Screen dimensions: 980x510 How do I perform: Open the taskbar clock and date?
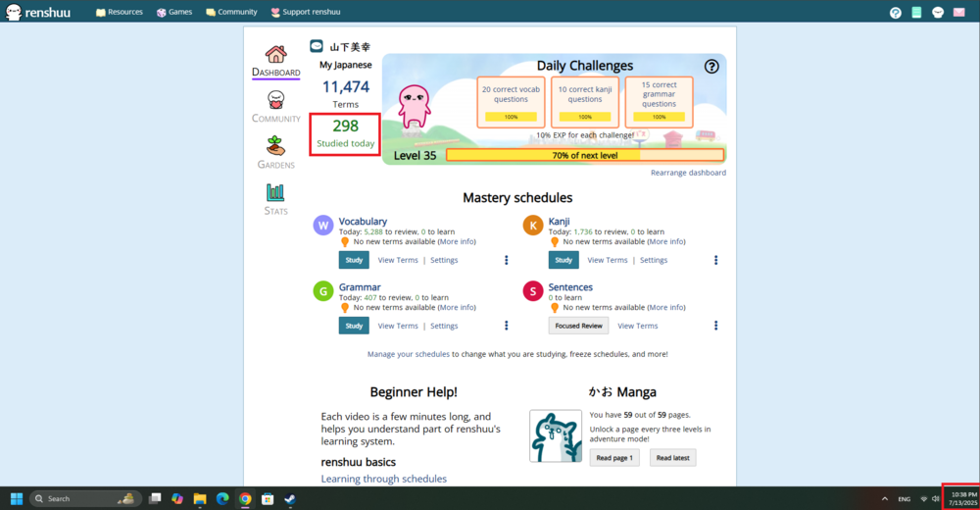pyautogui.click(x=963, y=499)
